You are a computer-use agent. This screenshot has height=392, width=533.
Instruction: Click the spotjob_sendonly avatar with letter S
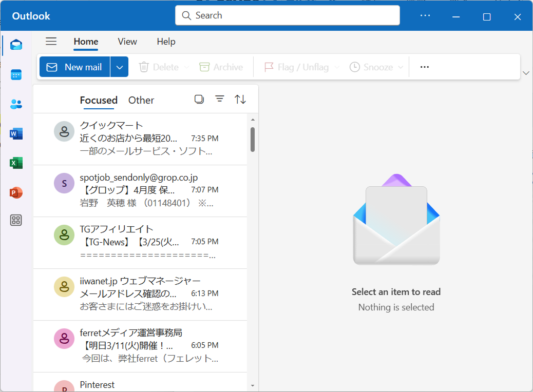(64, 183)
